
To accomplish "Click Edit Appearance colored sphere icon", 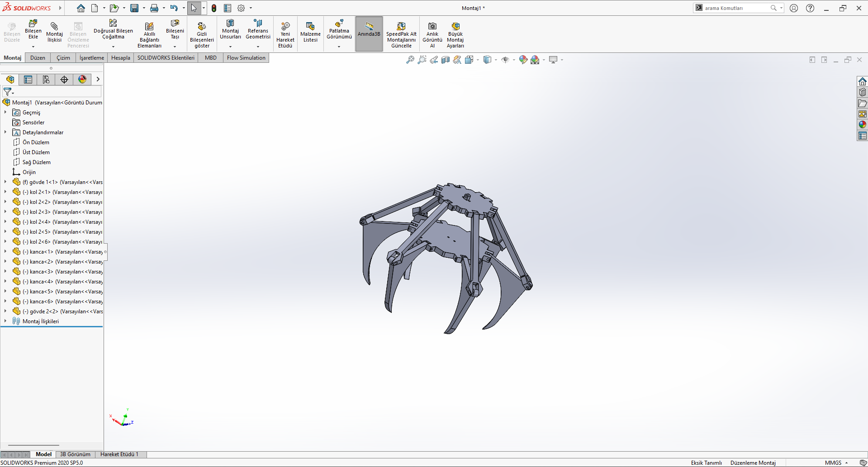I will [523, 60].
